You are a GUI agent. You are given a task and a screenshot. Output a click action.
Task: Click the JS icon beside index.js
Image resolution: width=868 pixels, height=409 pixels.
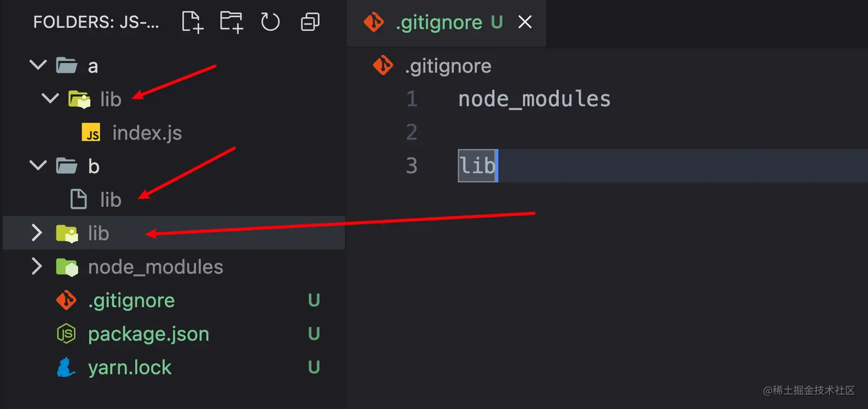(x=91, y=133)
